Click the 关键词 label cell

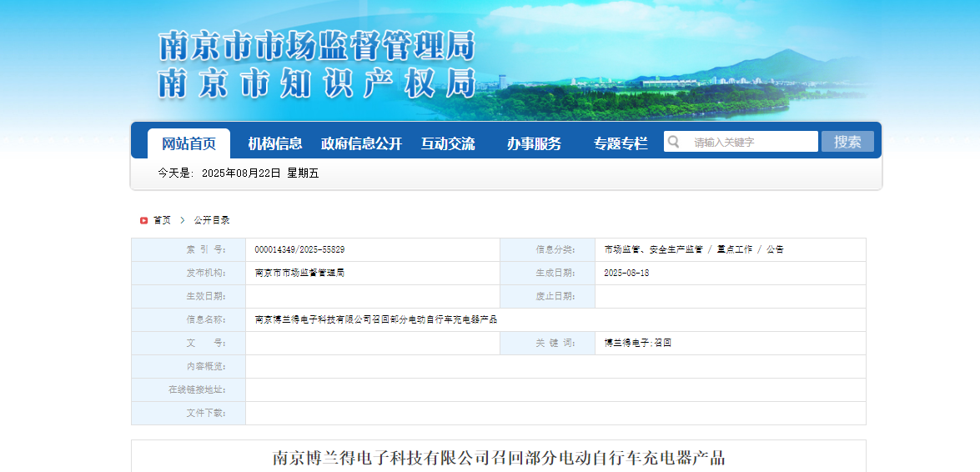point(547,343)
